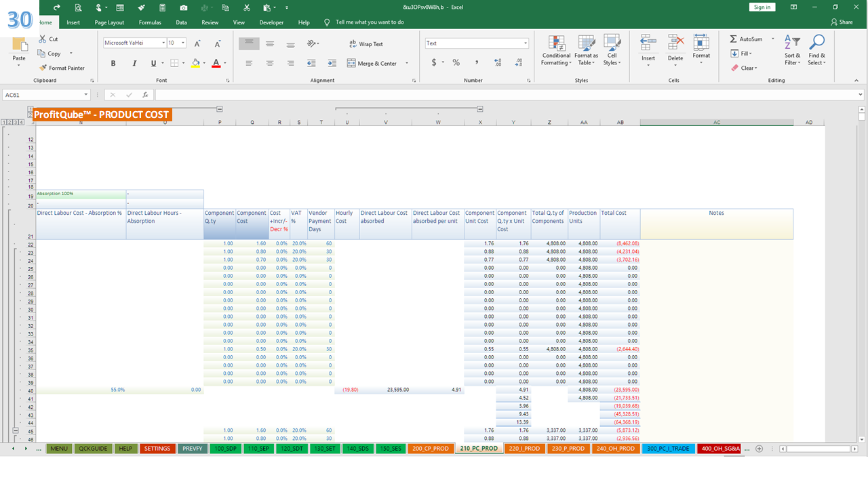
Task: Increase font size with larger A
Action: pos(197,43)
